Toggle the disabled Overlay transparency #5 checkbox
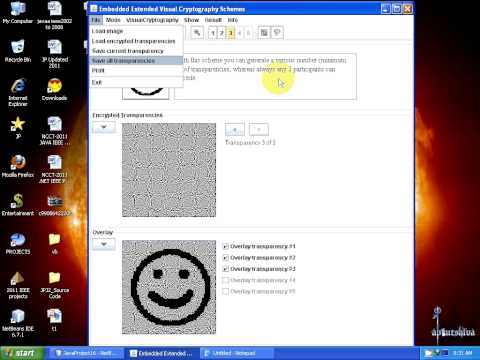 coord(225,292)
